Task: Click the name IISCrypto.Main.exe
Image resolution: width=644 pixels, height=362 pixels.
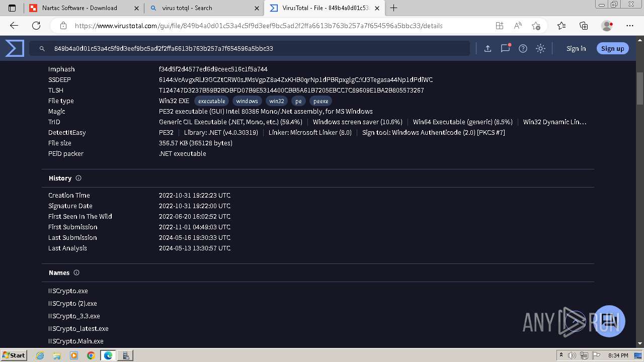Action: click(76, 341)
